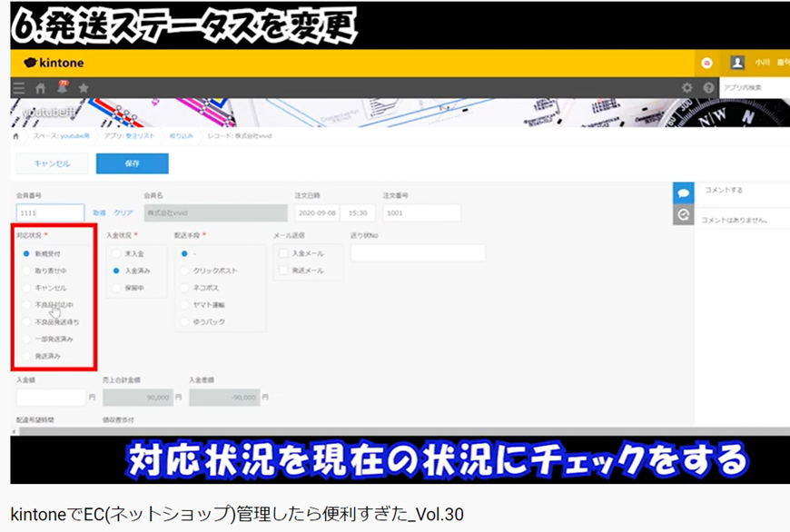Check the 発送メール checkbox

pos(283,270)
